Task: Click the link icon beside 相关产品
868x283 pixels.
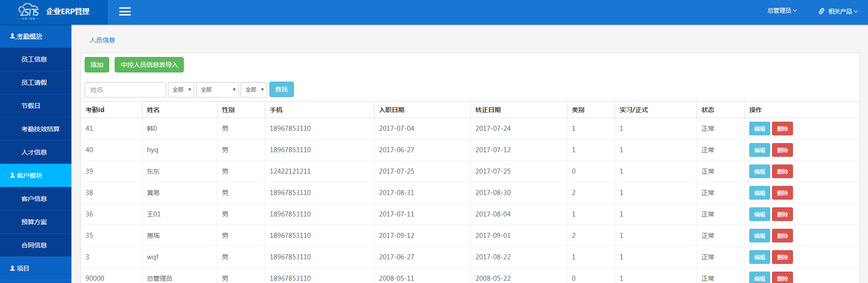Action: click(822, 11)
